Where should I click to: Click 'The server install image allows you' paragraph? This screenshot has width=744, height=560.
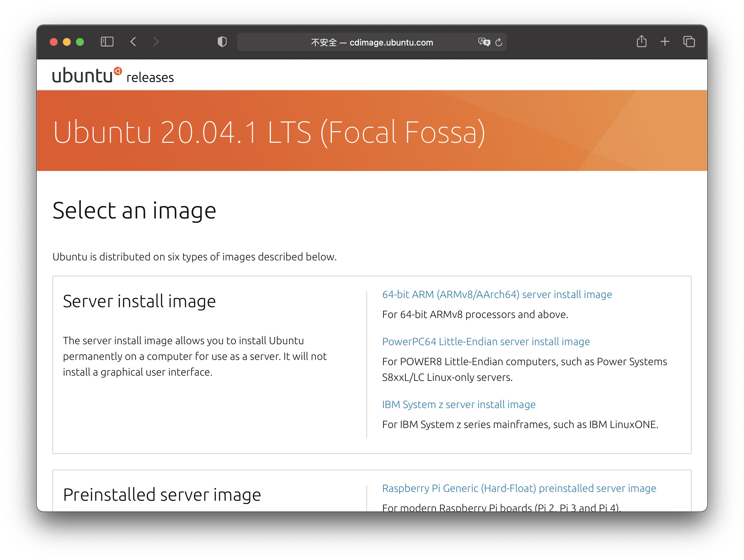[x=195, y=356]
